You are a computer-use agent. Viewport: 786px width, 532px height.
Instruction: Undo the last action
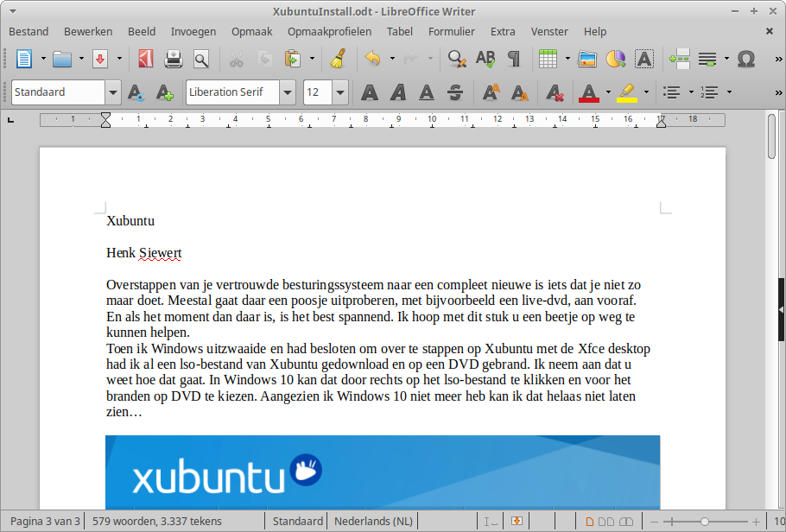pos(372,60)
